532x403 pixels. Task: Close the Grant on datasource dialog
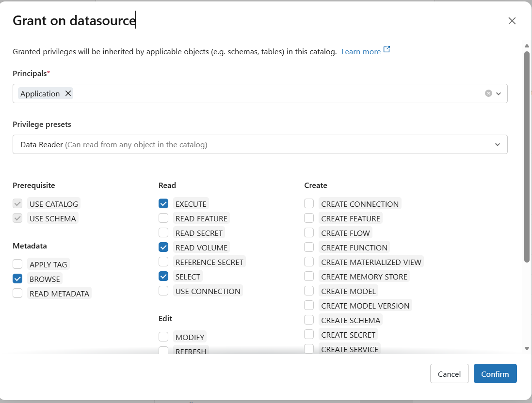512,21
